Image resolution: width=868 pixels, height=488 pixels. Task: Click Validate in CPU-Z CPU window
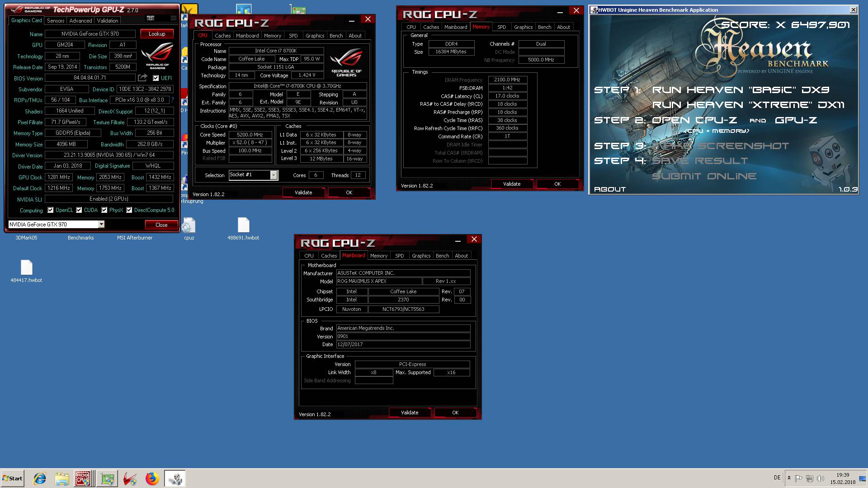click(x=303, y=192)
